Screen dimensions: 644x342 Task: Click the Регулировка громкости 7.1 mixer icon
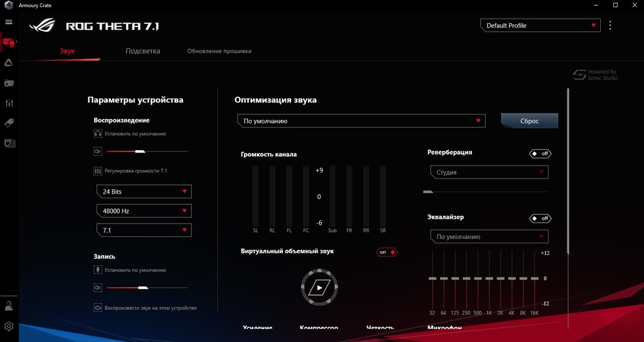[98, 171]
